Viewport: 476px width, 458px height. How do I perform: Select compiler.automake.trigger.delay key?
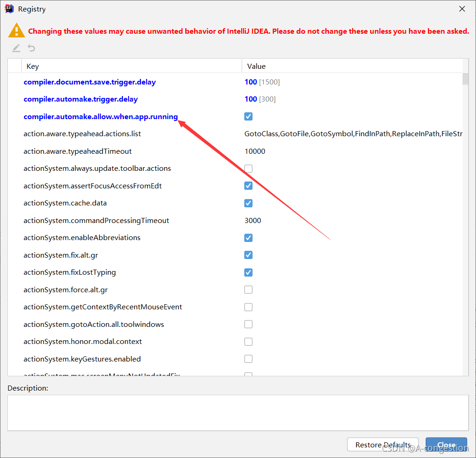[81, 99]
